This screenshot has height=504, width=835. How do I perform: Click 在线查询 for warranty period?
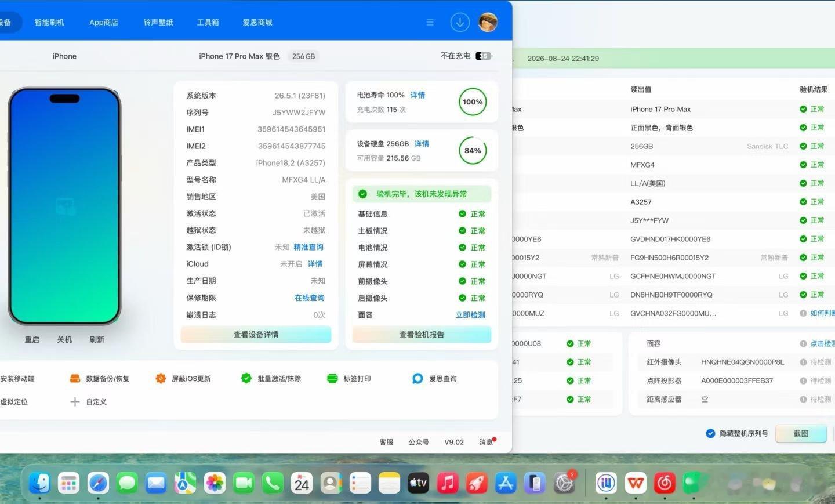[x=310, y=298]
